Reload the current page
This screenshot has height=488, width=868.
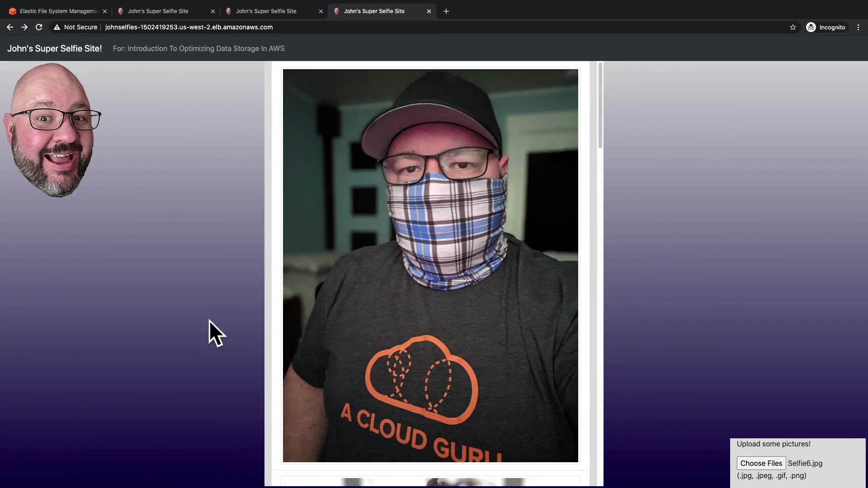(x=39, y=27)
